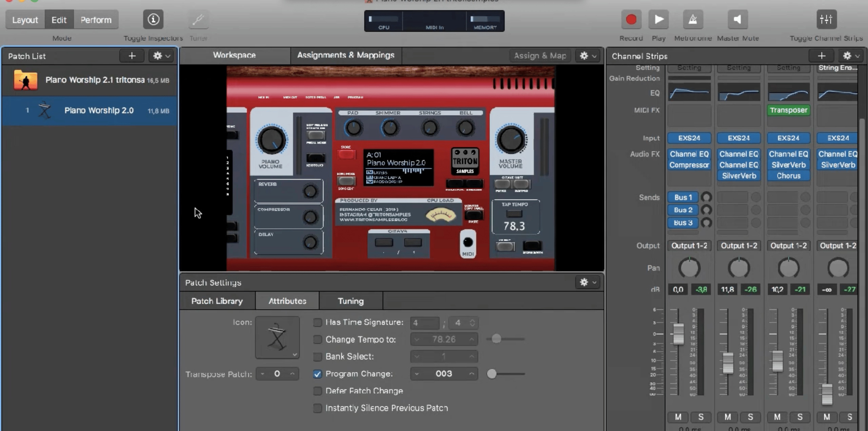Click the Piano Worship 2.1 concert folder icon

click(x=25, y=80)
